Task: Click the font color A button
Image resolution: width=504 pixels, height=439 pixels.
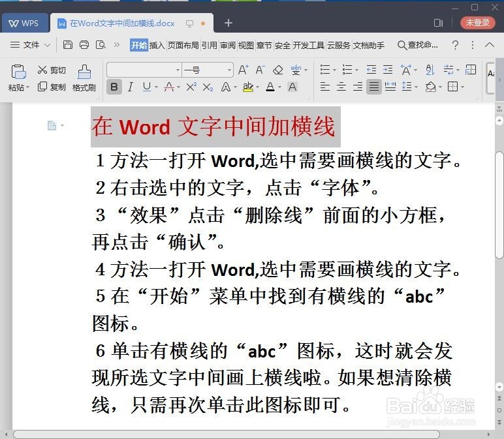Action: click(x=271, y=87)
